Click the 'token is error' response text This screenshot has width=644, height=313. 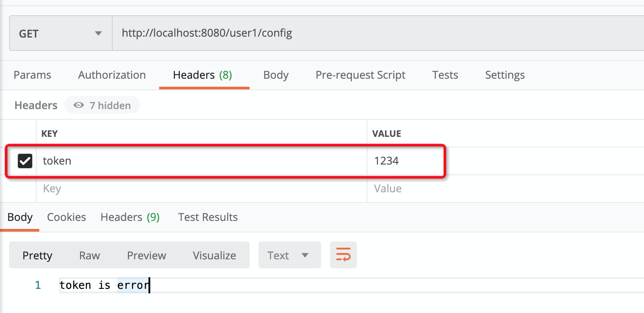point(104,285)
